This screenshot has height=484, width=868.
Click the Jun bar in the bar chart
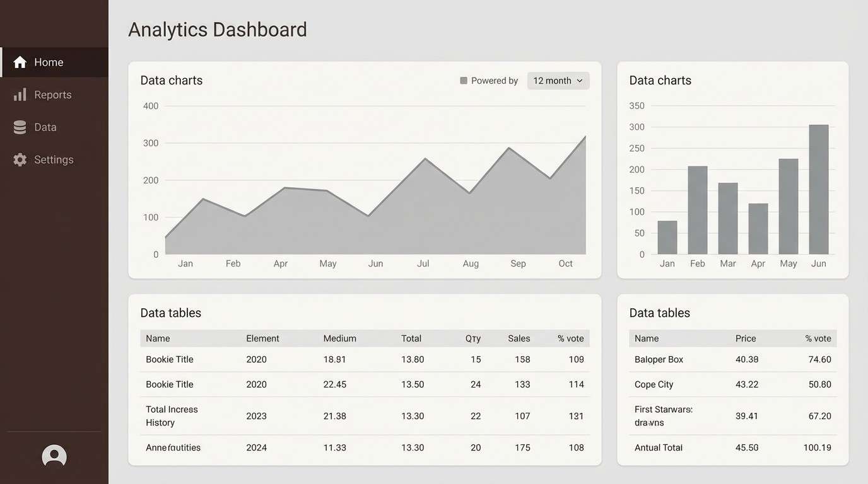pyautogui.click(x=818, y=189)
